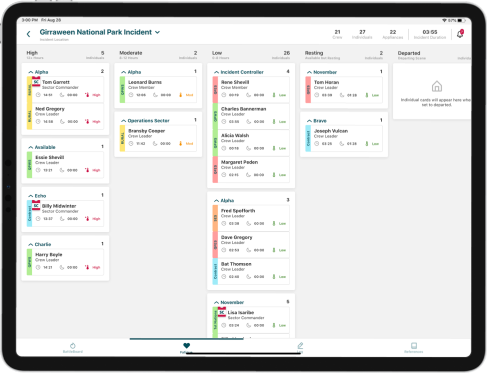Open Tom Garrett's card
Image resolution: width=487 pixels, height=374 pixels.
[65, 89]
